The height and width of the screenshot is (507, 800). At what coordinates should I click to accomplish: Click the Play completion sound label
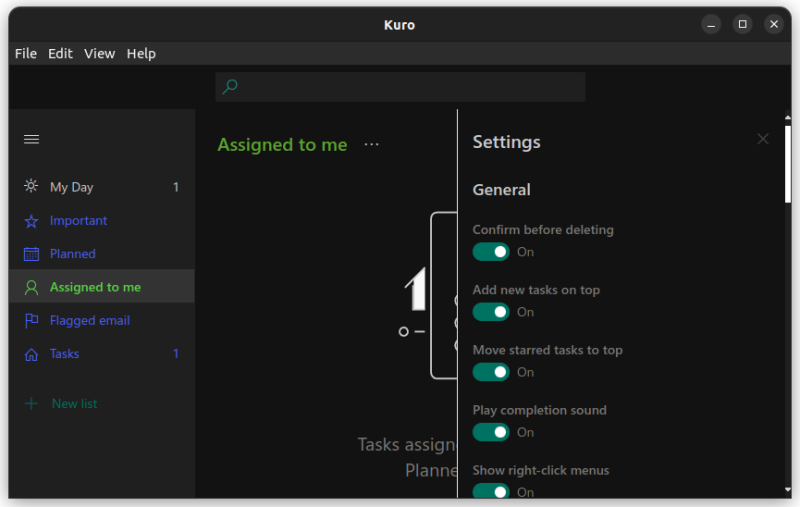[x=539, y=411]
